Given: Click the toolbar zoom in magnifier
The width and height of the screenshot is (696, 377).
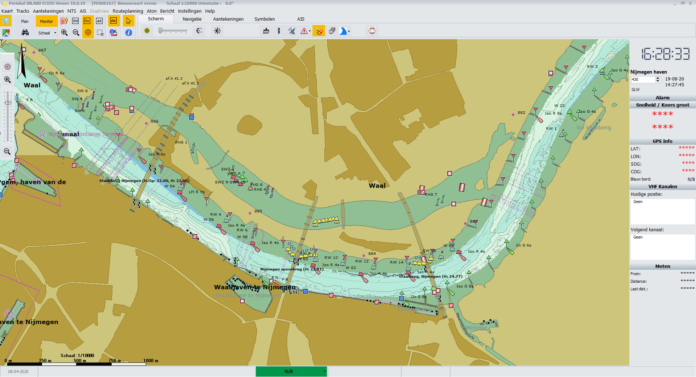Looking at the screenshot, I should [64, 32].
